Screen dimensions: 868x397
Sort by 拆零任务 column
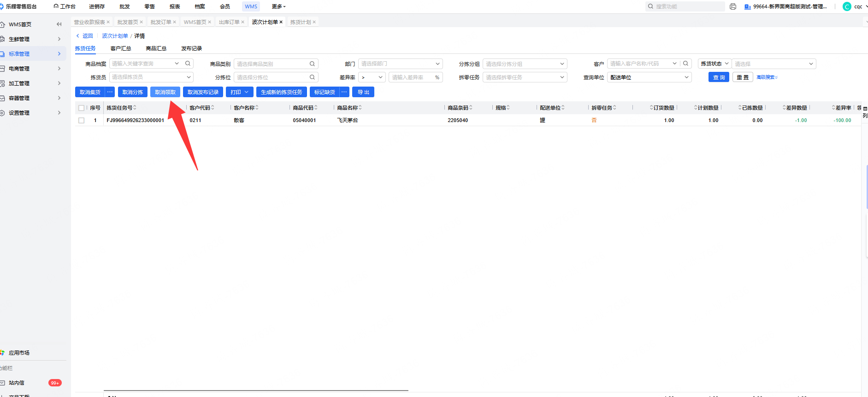614,108
